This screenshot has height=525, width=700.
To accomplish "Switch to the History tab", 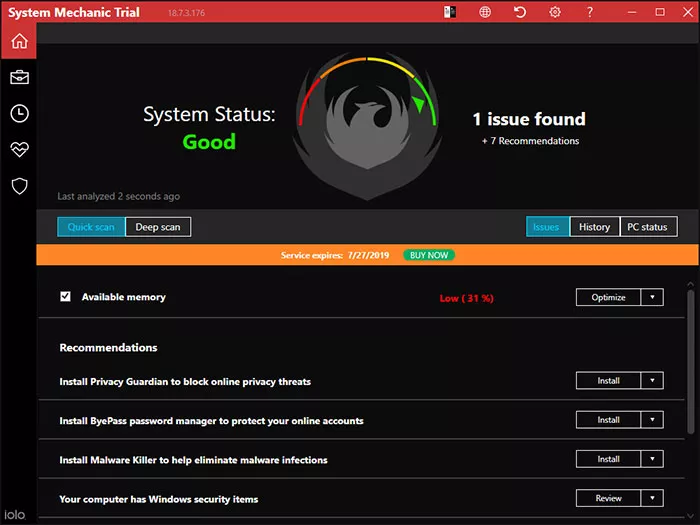I will [x=595, y=227].
